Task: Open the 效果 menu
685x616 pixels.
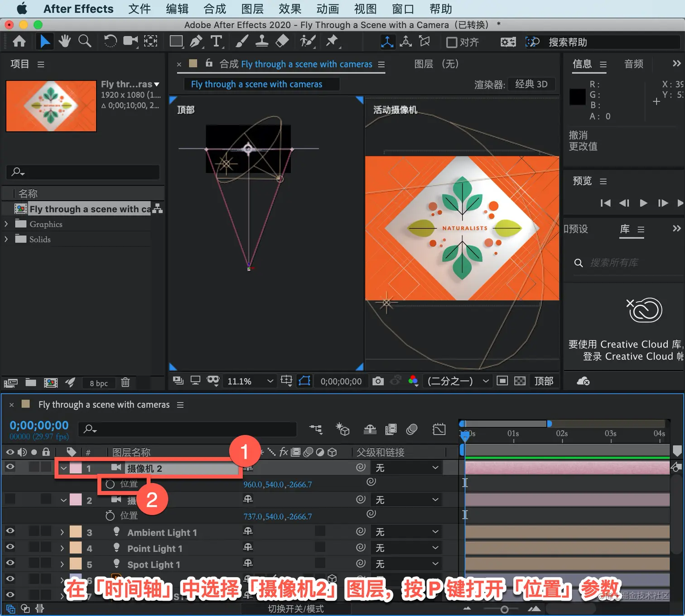Action: tap(290, 9)
